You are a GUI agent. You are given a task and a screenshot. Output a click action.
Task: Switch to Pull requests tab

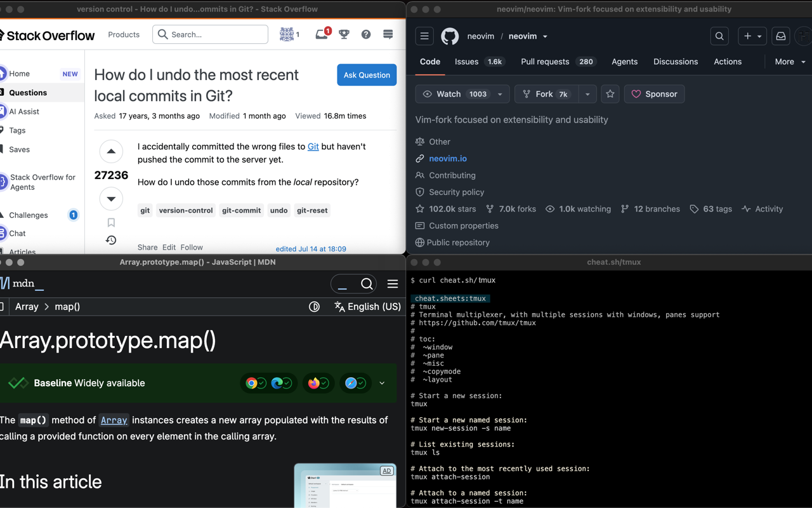558,62
